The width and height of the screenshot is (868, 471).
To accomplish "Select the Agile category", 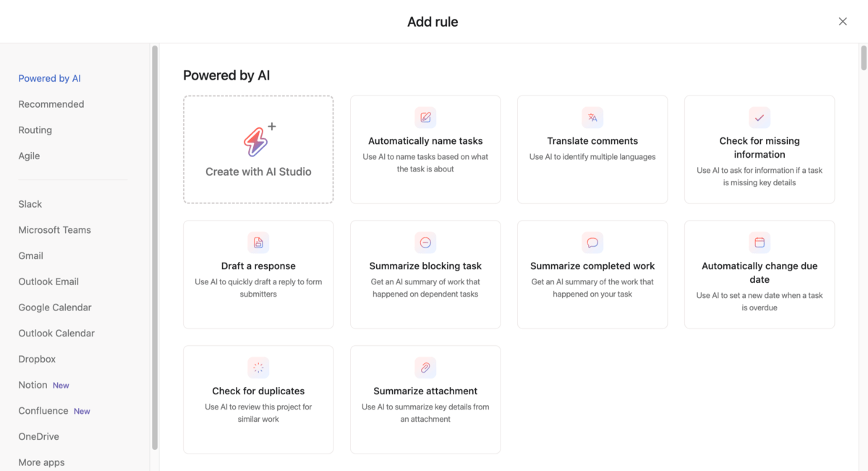I will pos(29,155).
